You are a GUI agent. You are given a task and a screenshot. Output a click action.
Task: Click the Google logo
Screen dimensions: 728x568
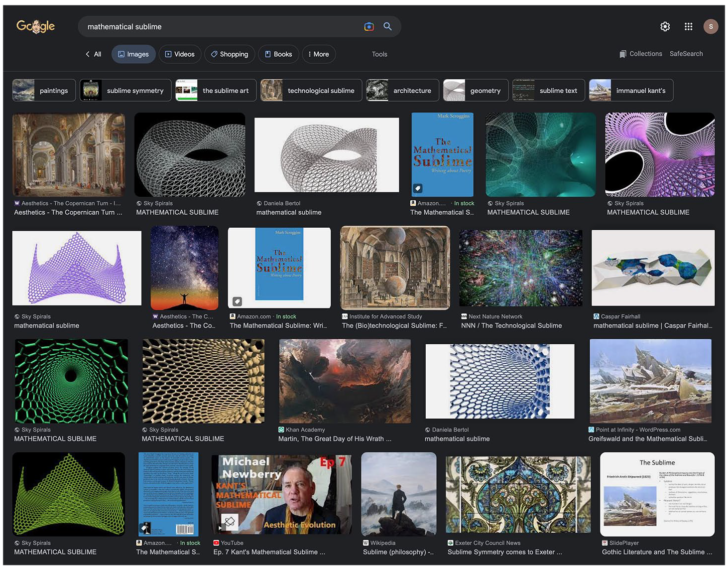[36, 26]
